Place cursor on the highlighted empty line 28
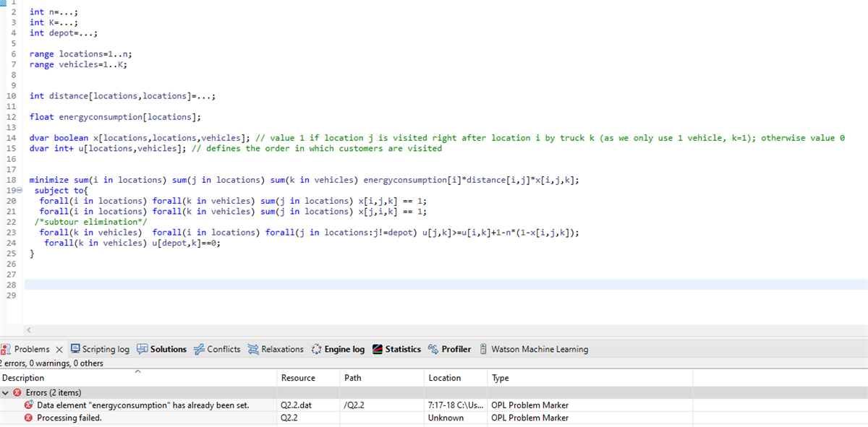Viewport: 868px width, 427px height. pos(446,285)
